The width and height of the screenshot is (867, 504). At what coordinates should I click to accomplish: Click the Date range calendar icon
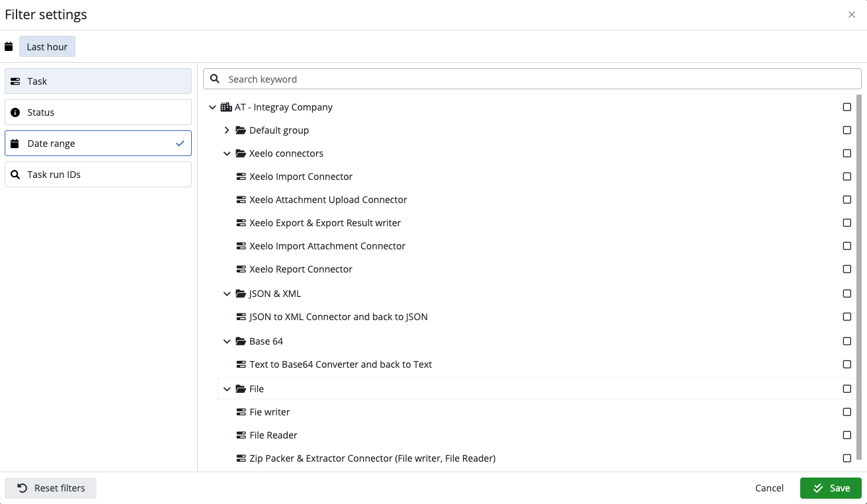tap(15, 143)
